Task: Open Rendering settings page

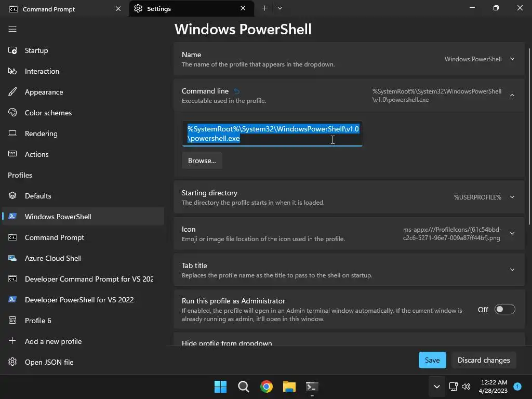Action: 83,134
